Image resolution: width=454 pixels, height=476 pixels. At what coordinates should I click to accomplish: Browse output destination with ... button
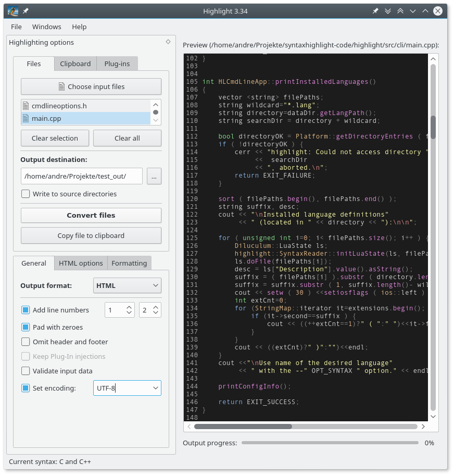tap(154, 176)
